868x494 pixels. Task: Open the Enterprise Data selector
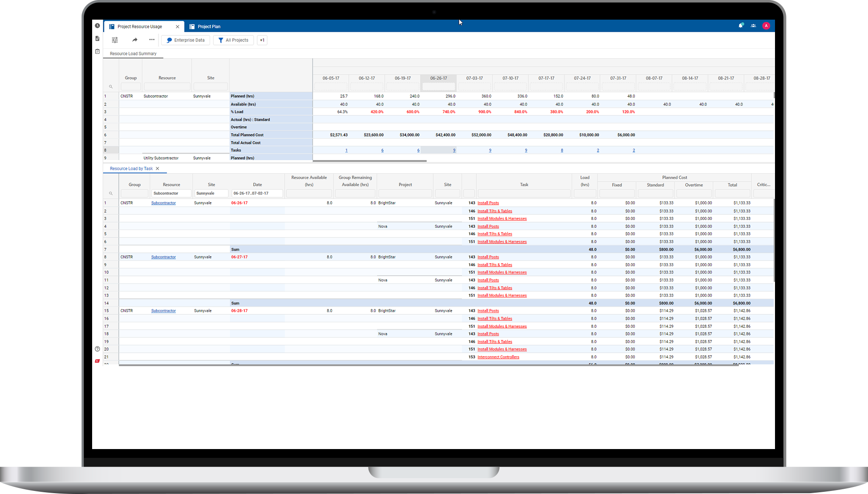[186, 40]
